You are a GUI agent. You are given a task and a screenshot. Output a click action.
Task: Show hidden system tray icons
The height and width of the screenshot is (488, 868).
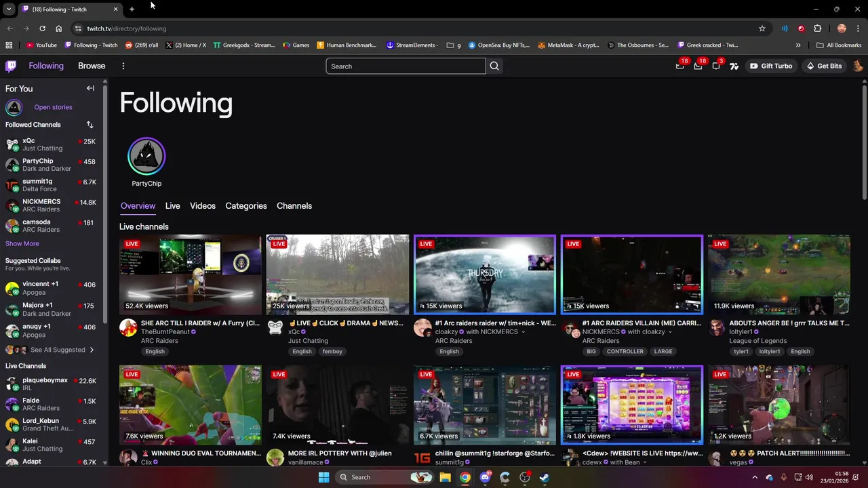pyautogui.click(x=754, y=477)
